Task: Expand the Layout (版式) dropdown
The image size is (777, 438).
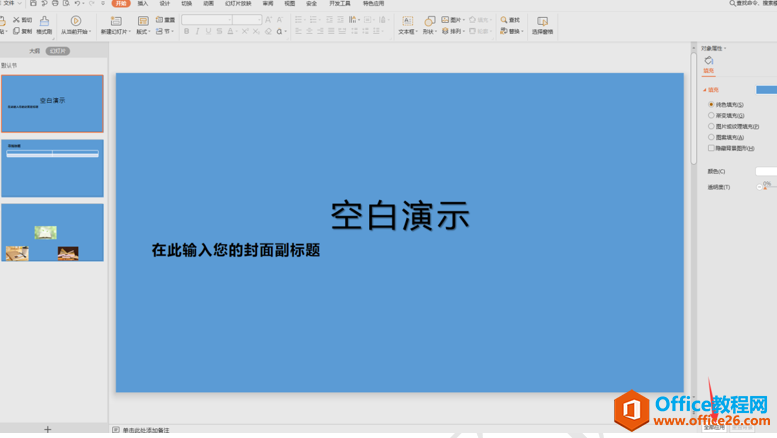Action: (x=143, y=32)
